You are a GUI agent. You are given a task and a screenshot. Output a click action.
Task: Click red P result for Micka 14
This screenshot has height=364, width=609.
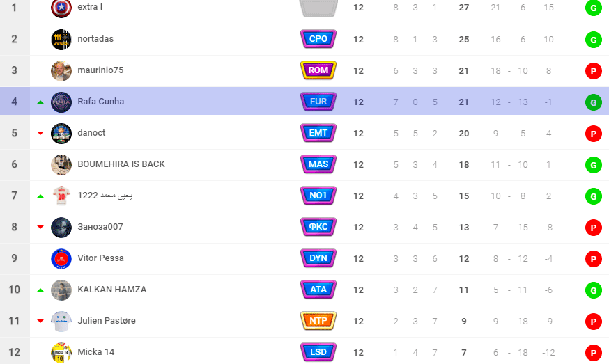593,353
